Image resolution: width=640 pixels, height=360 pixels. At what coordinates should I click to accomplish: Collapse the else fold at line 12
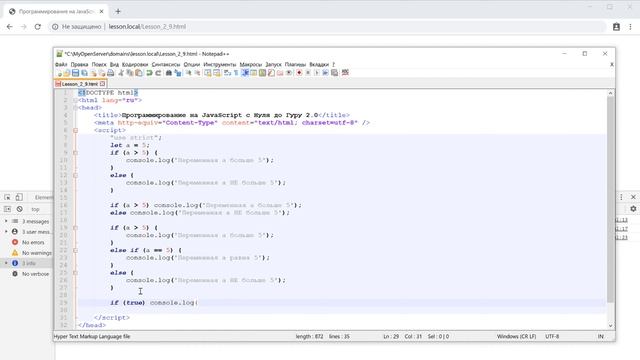point(76,175)
